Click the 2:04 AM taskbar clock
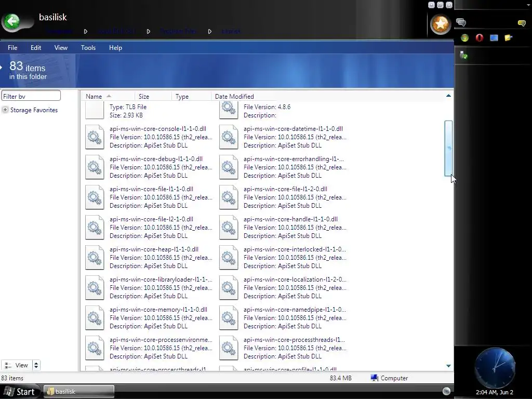 pyautogui.click(x=495, y=392)
